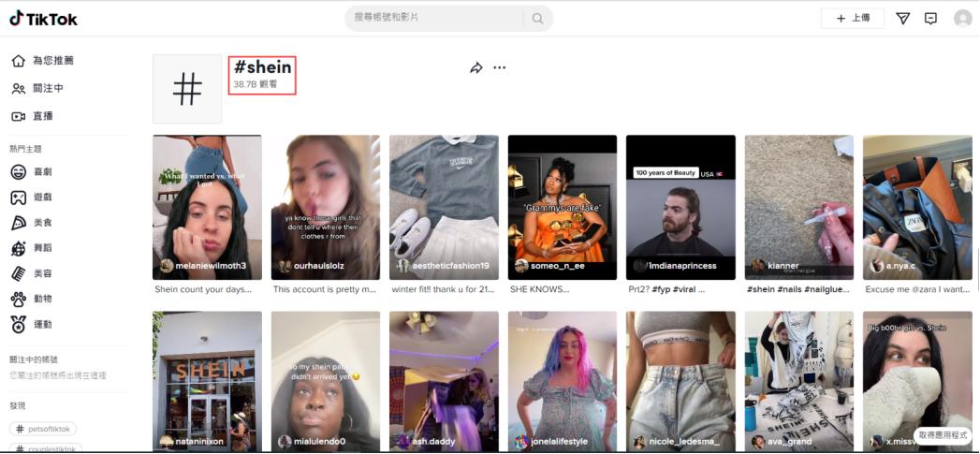Open a.nya.c profile avatar
This screenshot has height=454, width=980.
[877, 266]
